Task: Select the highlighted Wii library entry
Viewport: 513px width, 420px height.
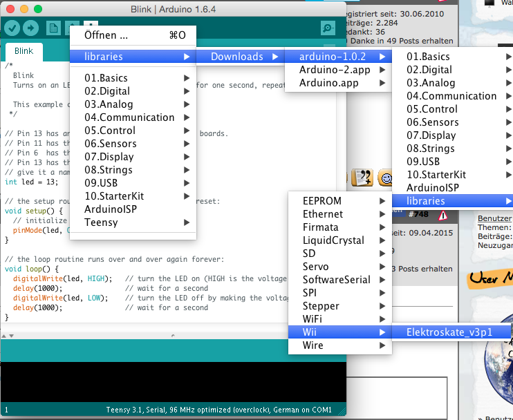Action: coord(340,332)
